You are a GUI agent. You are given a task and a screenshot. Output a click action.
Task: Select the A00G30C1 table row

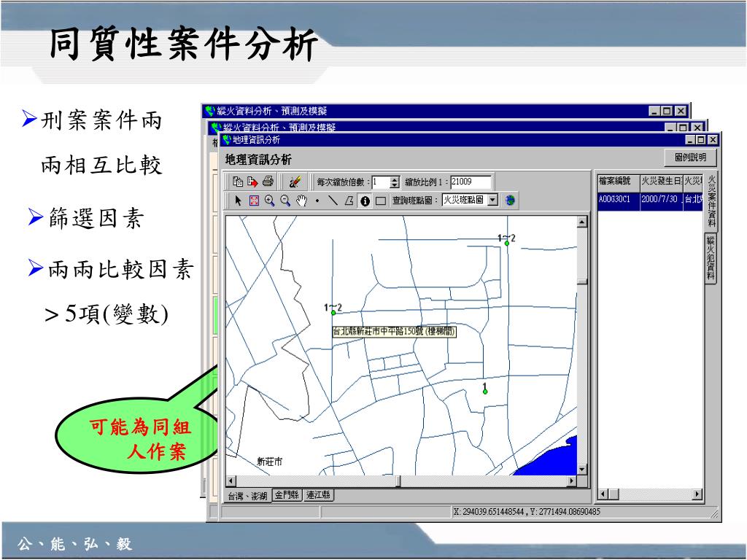(650, 200)
